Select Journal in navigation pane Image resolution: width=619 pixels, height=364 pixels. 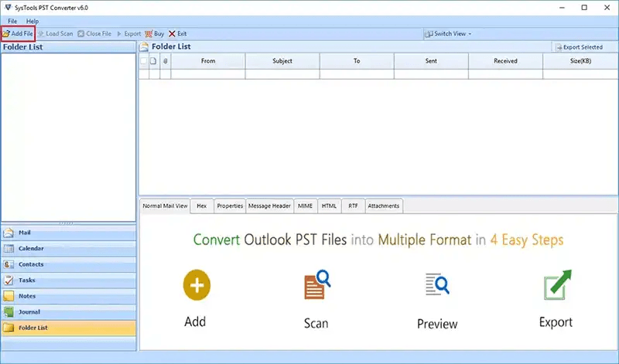(x=69, y=312)
